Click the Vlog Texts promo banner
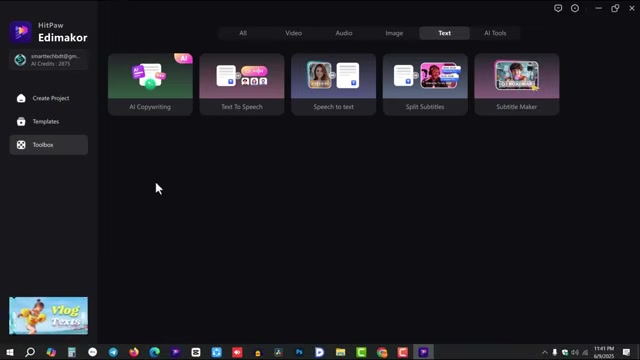Viewport: 640px width, 360px height. click(49, 316)
